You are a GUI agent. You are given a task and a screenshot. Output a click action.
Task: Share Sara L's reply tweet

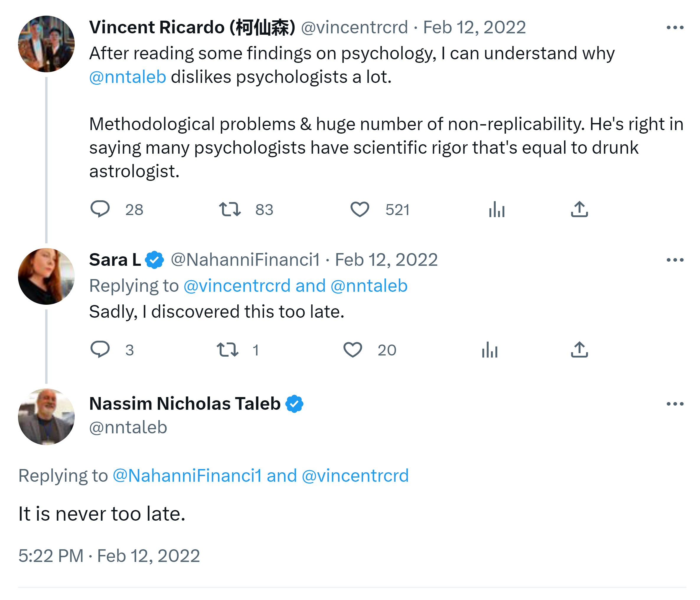(579, 350)
